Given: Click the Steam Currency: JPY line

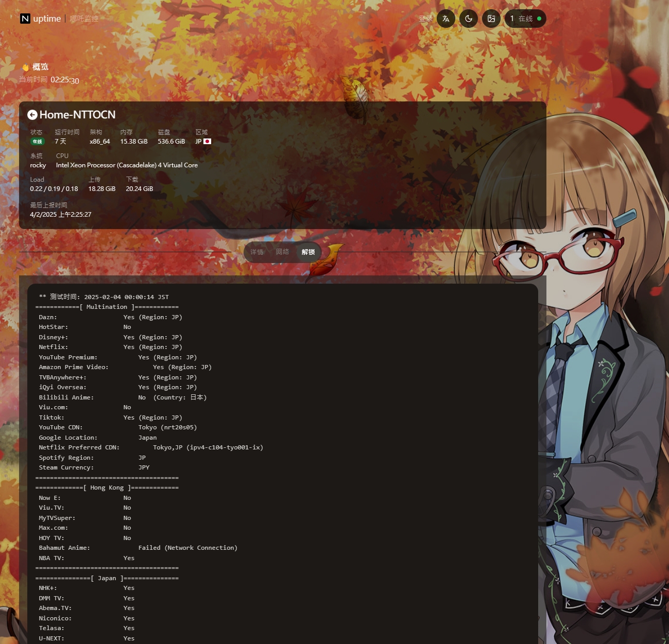Looking at the screenshot, I should 94,468.
